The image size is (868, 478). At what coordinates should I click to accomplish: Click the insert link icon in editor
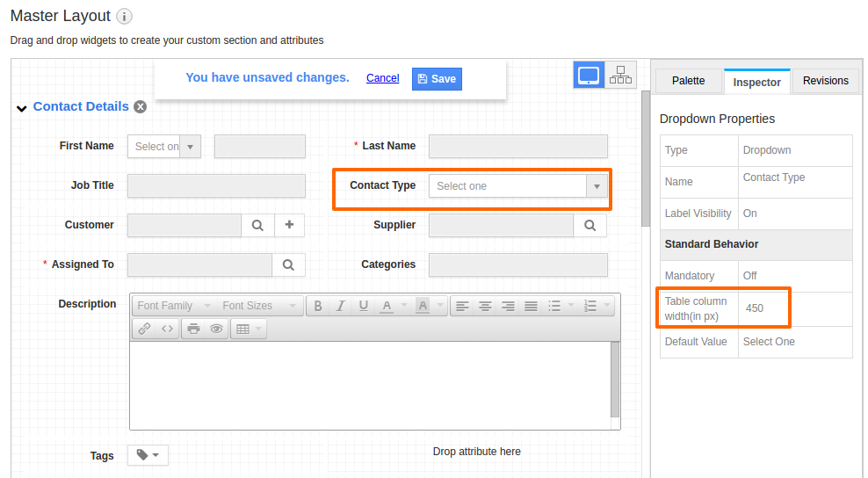pos(144,329)
